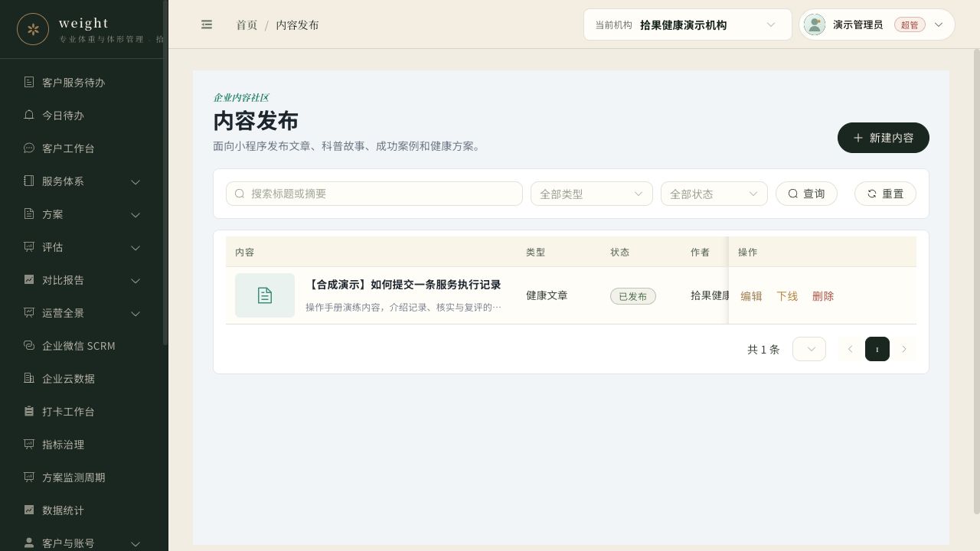Click the previous page arrow
The image size is (980, 551).
coord(850,349)
